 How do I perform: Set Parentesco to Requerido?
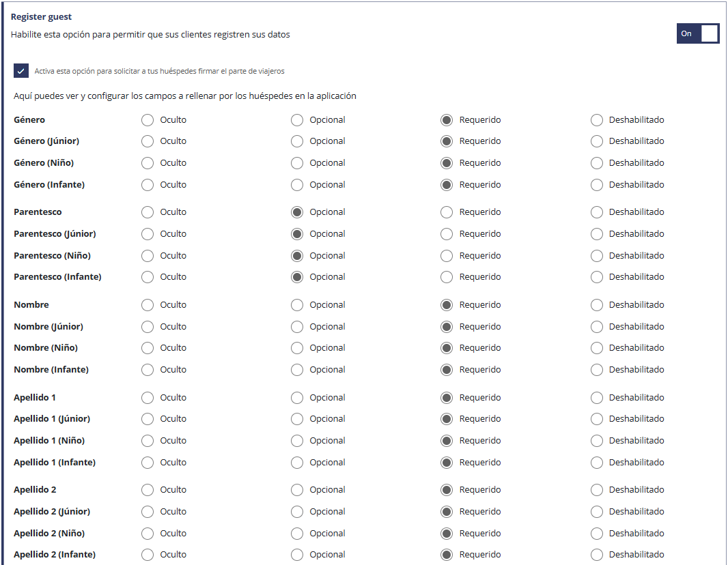447,212
